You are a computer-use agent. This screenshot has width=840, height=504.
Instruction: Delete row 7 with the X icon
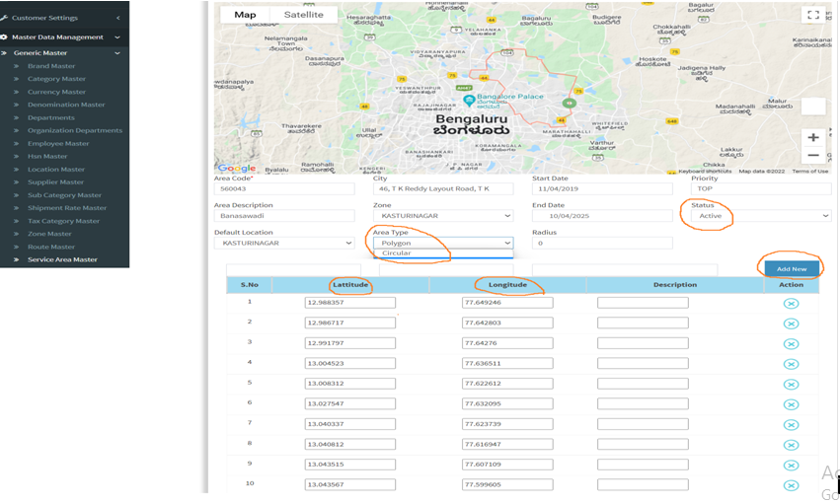coord(791,425)
